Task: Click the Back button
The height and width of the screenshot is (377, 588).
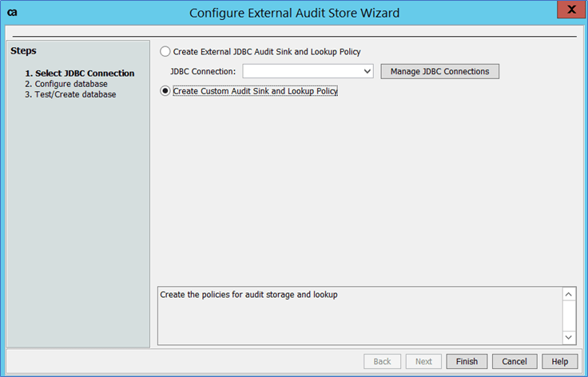Action: 382,362
